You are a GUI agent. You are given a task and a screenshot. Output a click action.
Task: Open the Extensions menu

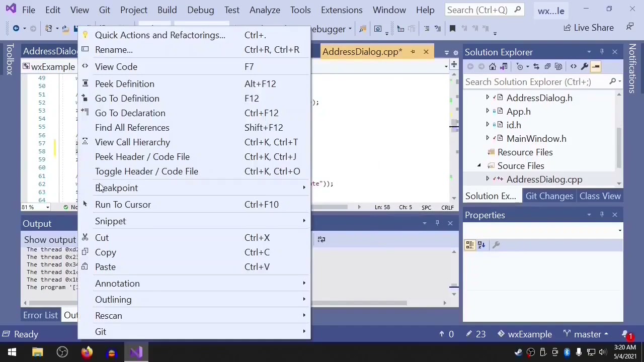click(342, 10)
